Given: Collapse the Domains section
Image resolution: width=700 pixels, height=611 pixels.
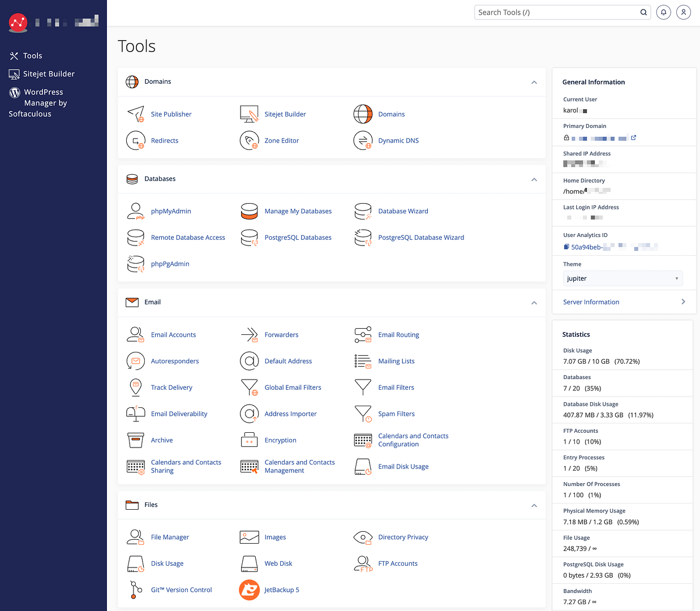Looking at the screenshot, I should [x=534, y=82].
